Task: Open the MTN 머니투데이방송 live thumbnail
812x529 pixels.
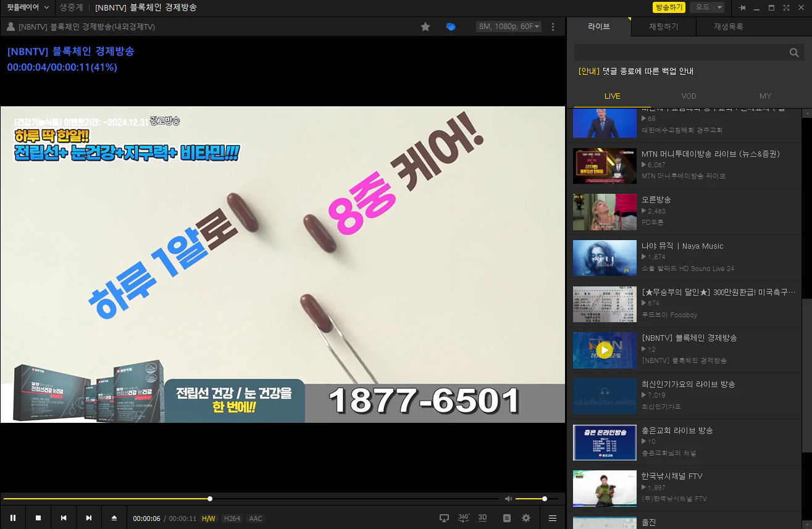Action: (605, 166)
